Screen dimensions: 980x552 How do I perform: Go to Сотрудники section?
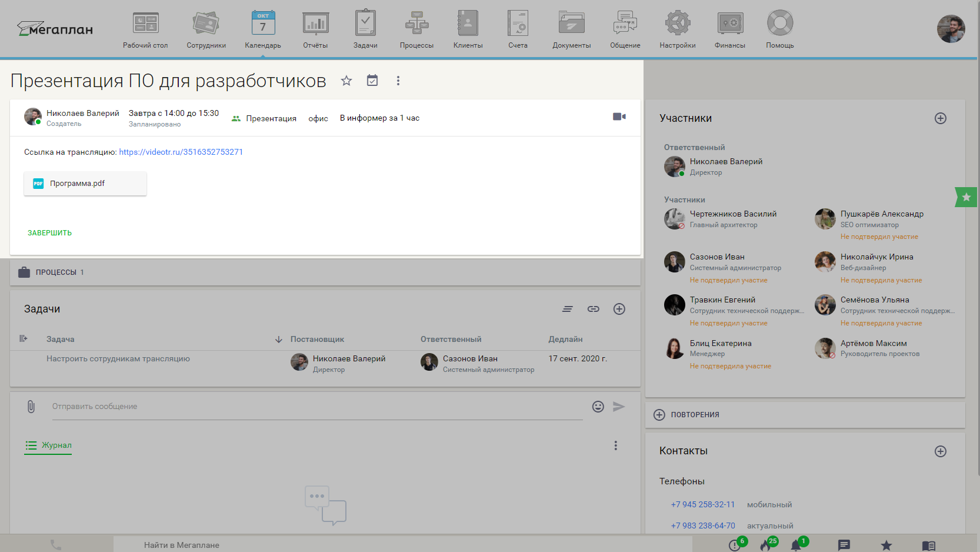206,29
